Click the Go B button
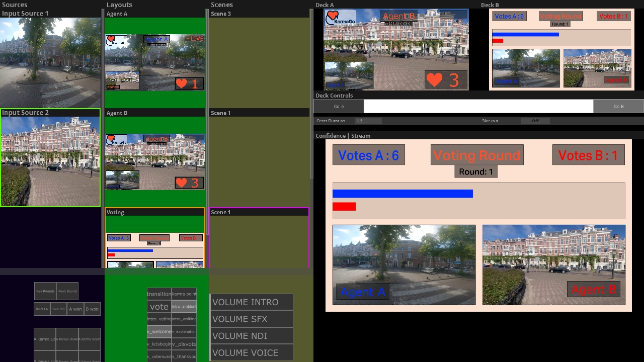The width and height of the screenshot is (644, 362). pos(618,106)
